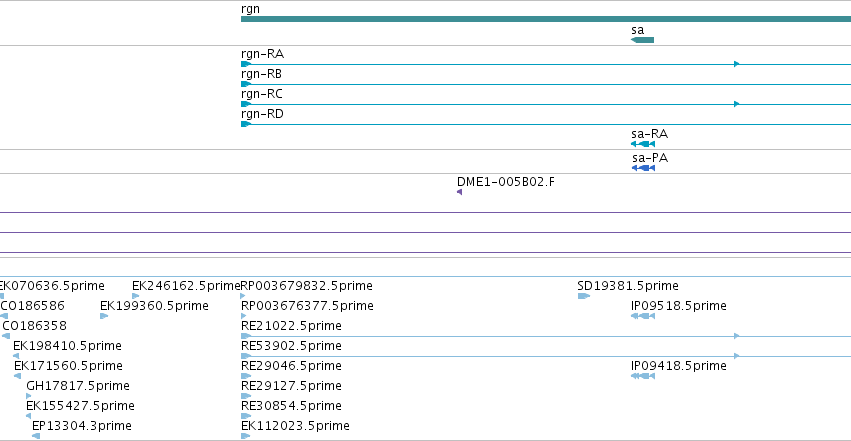The height and width of the screenshot is (441, 851).
Task: Click the rgn-RA internal exon arrow
Action: [x=736, y=64]
